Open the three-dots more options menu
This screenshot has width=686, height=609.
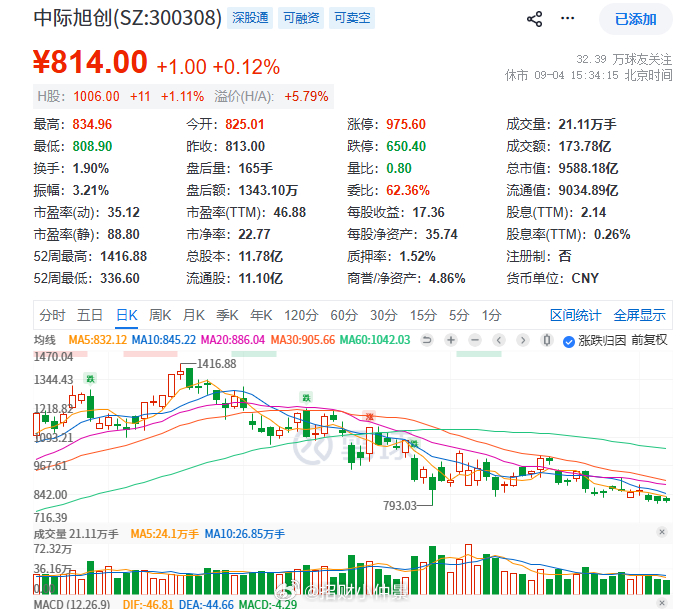click(x=567, y=18)
